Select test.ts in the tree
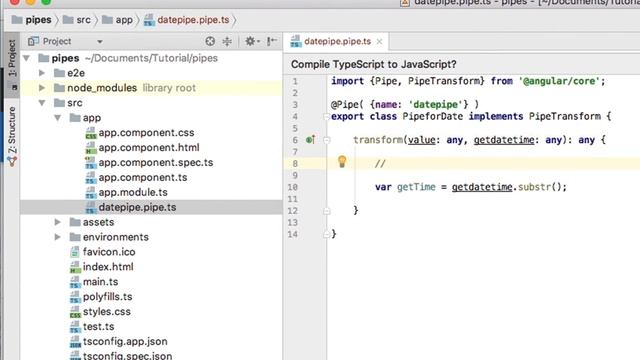Viewport: 640px width, 360px height. (x=98, y=327)
